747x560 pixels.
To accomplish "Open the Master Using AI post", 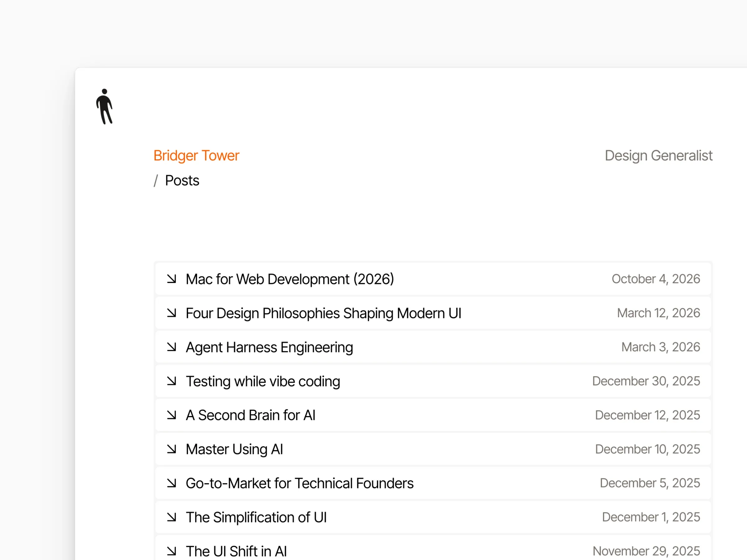I will pos(433,449).
